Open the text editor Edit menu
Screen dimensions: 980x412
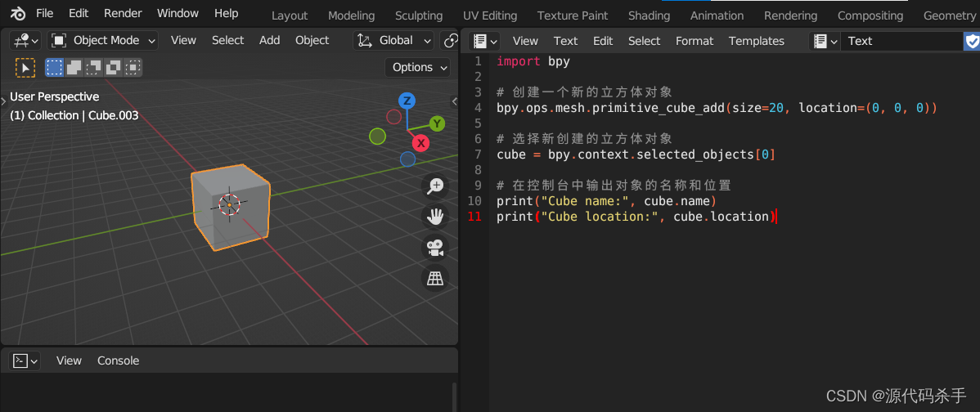click(x=603, y=41)
